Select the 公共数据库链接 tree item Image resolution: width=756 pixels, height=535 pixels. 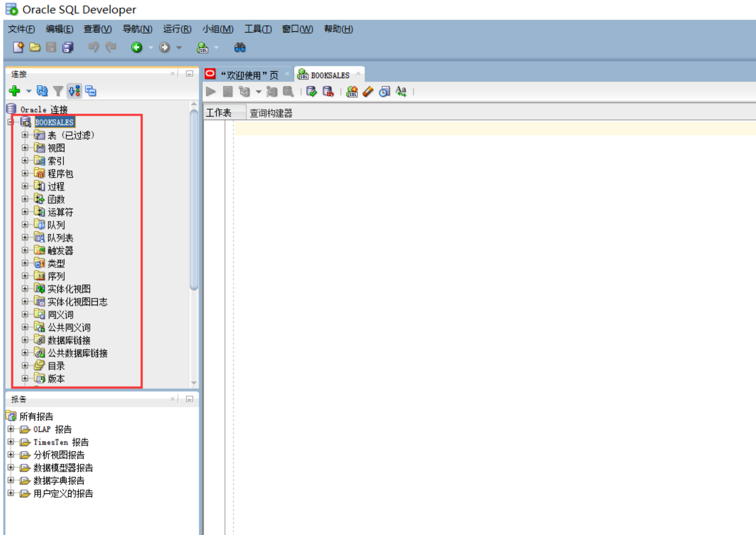(77, 353)
